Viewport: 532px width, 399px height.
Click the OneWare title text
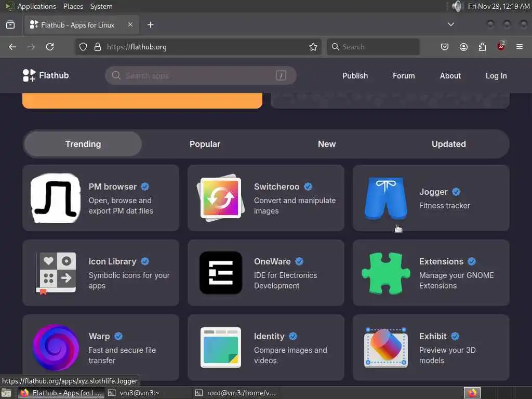(272, 262)
